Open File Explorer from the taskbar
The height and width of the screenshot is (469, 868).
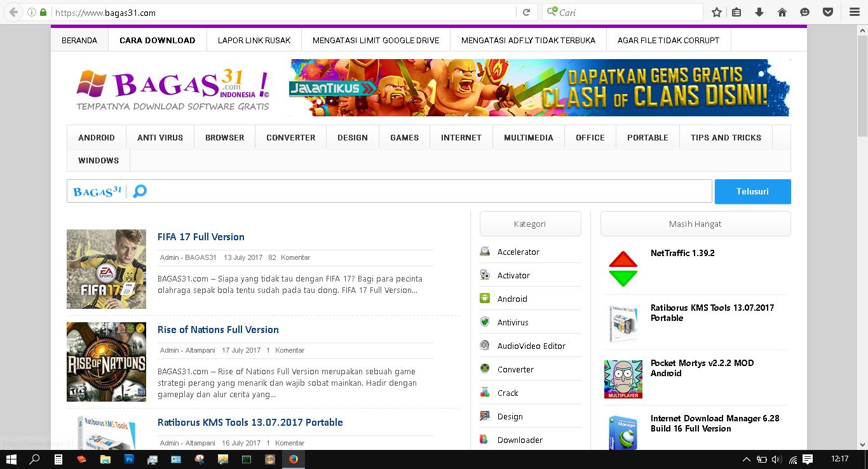[x=105, y=459]
